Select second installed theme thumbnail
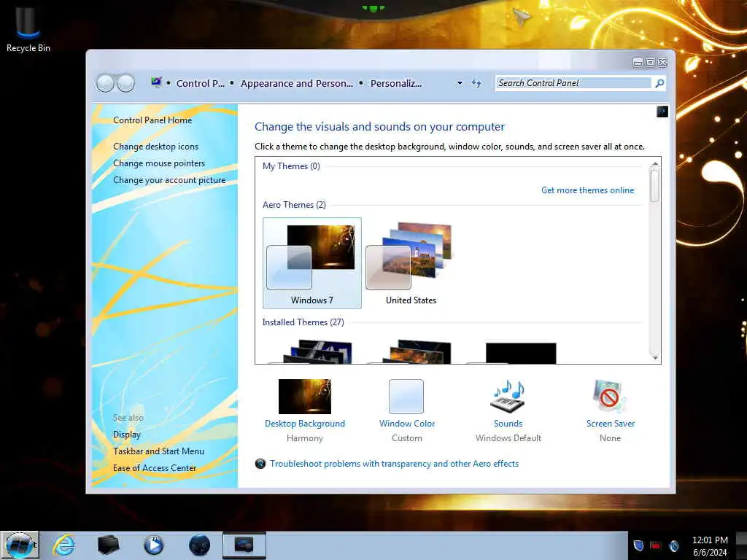This screenshot has width=747, height=560. [416, 351]
